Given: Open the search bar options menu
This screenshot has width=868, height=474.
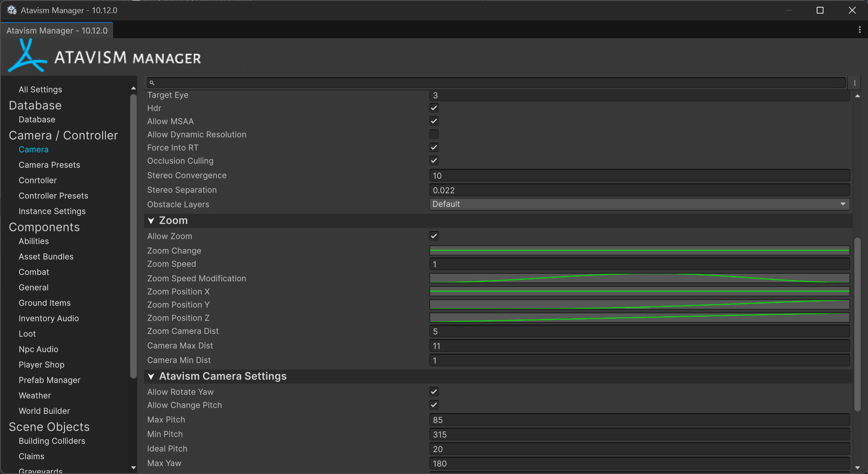Looking at the screenshot, I should pyautogui.click(x=855, y=83).
